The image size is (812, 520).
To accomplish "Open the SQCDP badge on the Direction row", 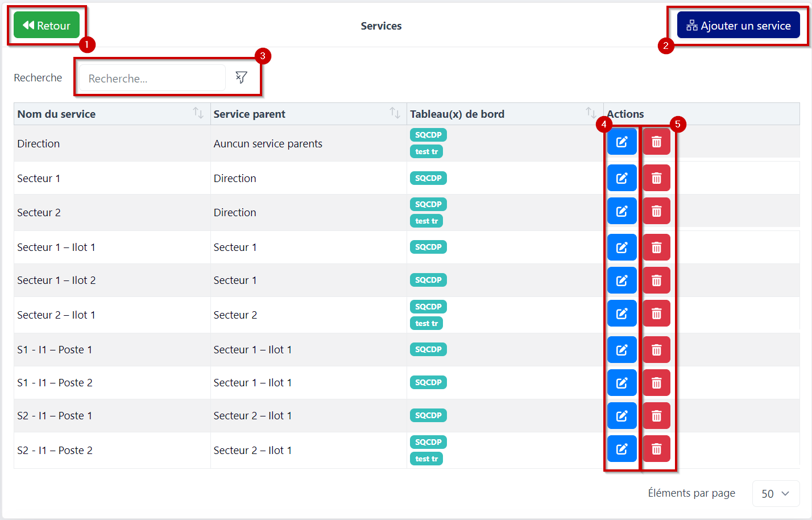I will click(x=428, y=135).
